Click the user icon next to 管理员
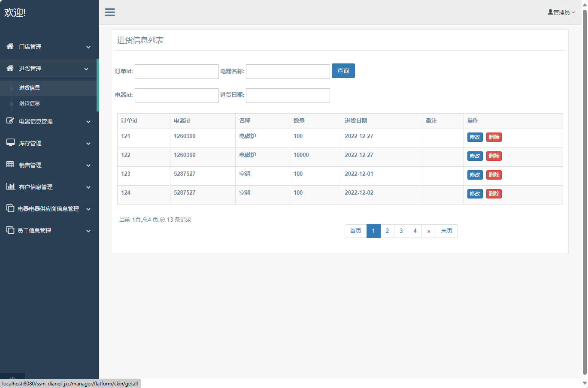588x388 pixels. 550,12
